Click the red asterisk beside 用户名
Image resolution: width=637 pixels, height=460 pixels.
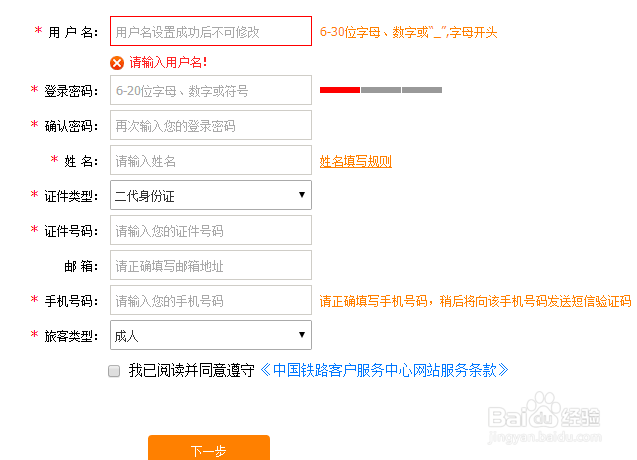pyautogui.click(x=38, y=30)
